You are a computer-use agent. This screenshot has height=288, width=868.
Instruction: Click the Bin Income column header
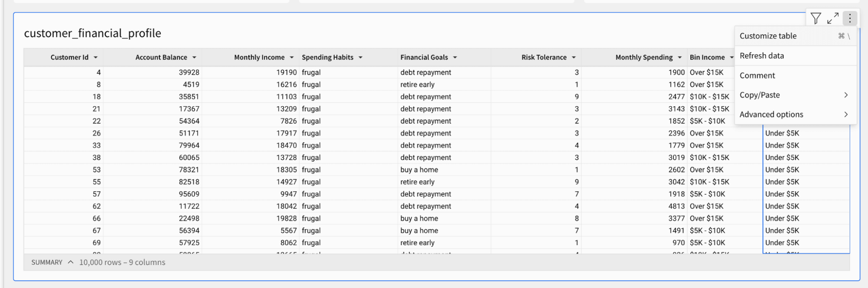click(x=707, y=57)
